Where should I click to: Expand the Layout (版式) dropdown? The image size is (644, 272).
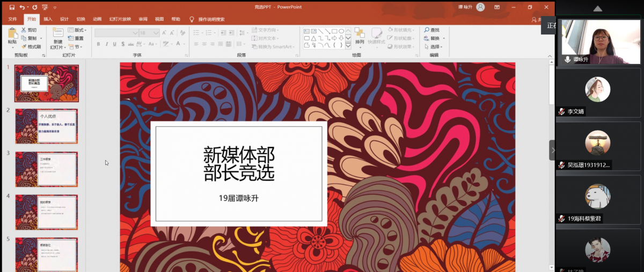(x=79, y=30)
